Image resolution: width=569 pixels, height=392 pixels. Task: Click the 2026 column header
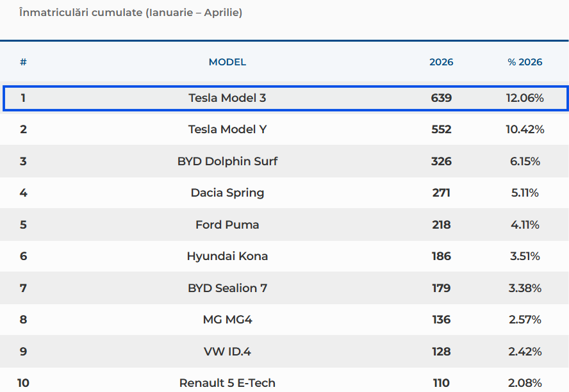(441, 62)
